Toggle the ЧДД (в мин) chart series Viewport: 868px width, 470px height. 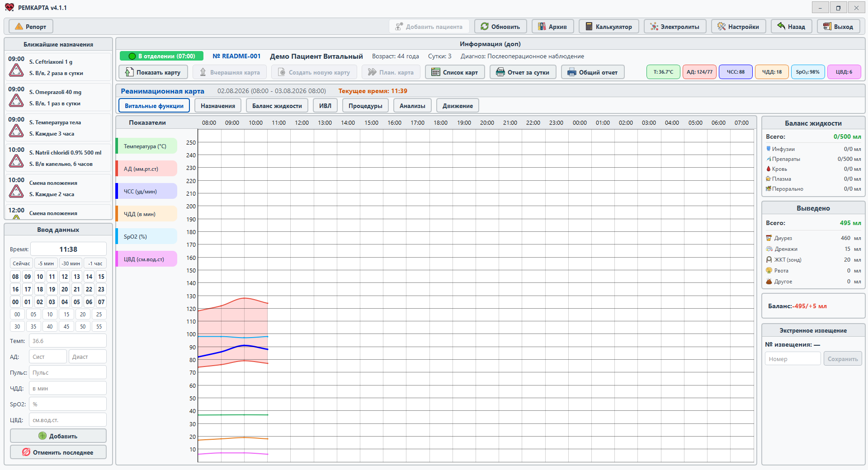(x=146, y=214)
